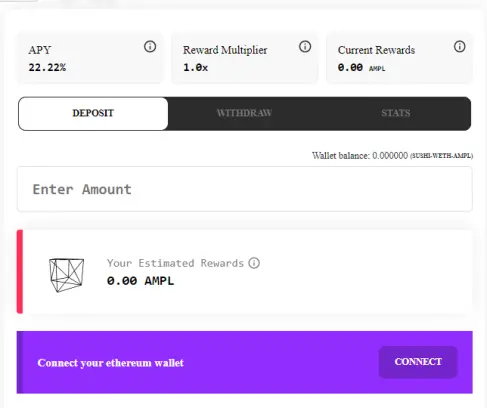Click the estimated 0.00 AMPL rewards amount
The image size is (487, 408).
[x=140, y=281]
